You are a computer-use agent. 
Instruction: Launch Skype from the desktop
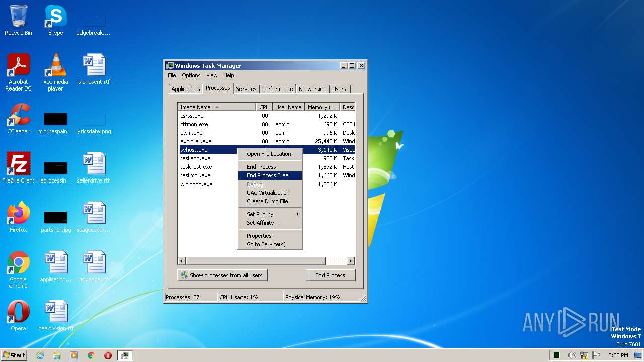pos(55,20)
